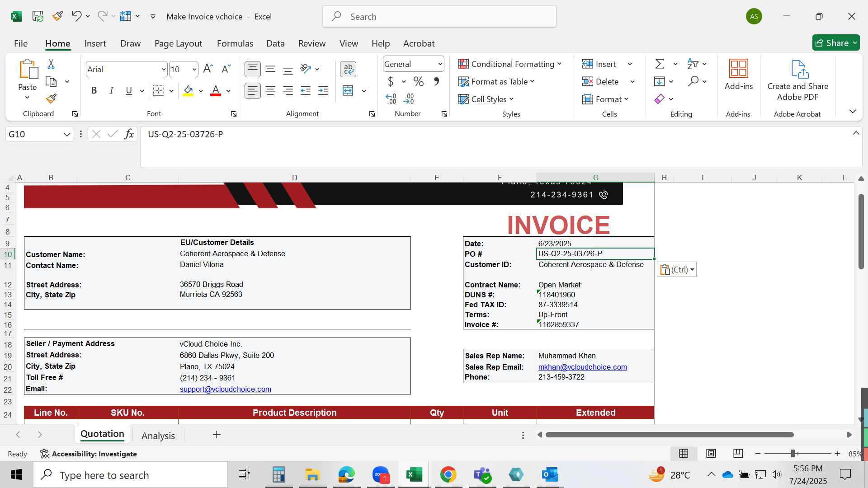Click the Save icon in the quick access toolbar
The height and width of the screenshot is (488, 868).
point(38,16)
